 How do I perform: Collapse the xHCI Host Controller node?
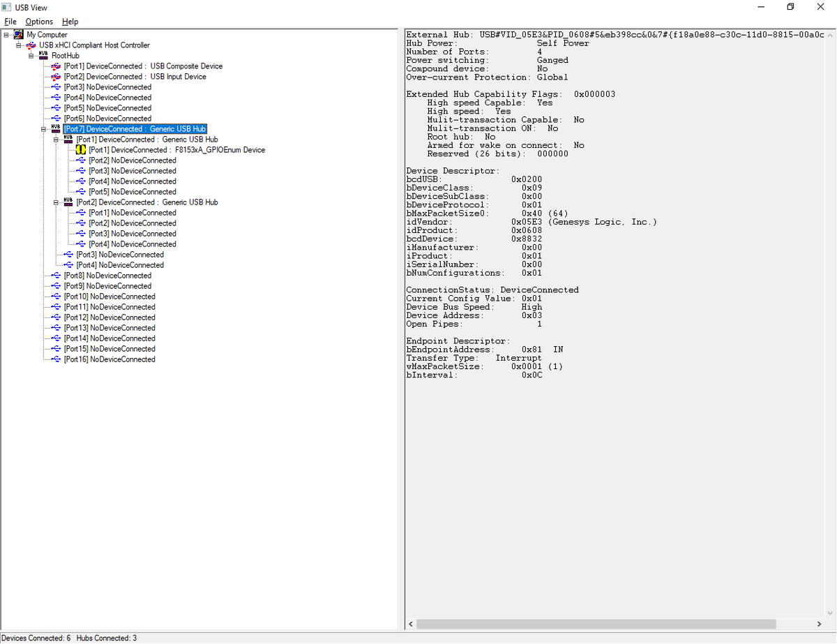pyautogui.click(x=19, y=45)
